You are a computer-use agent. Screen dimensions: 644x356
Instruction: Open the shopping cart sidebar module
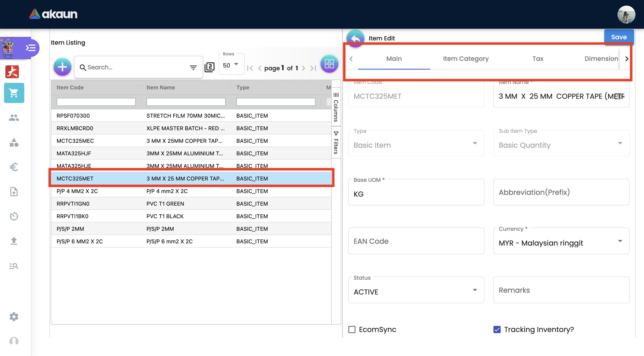(x=14, y=93)
